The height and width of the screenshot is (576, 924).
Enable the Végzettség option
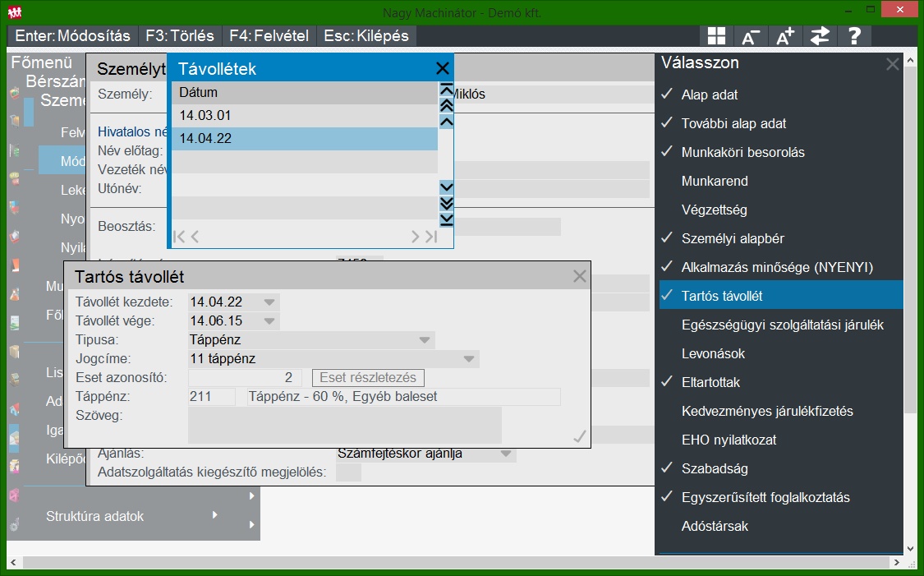[x=781, y=210]
